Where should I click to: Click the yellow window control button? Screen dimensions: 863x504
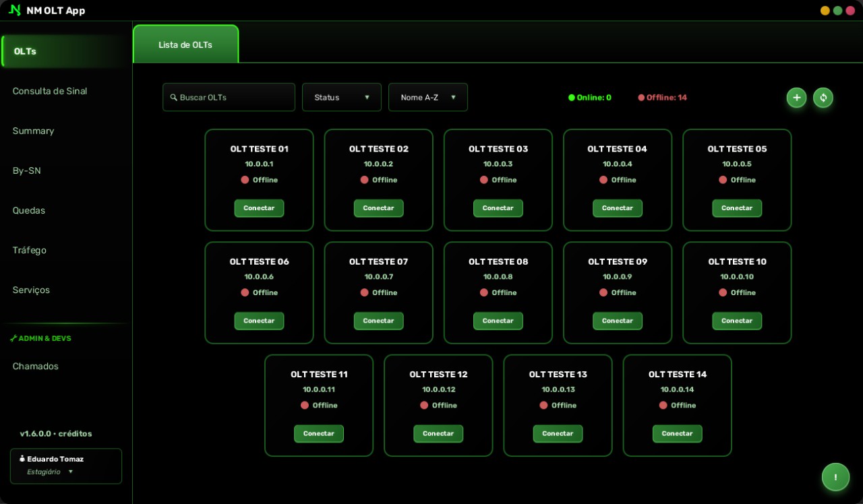[x=825, y=11]
